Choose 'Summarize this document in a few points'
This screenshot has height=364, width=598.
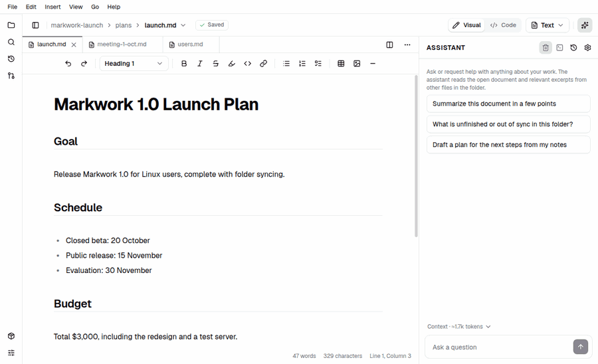pos(508,104)
